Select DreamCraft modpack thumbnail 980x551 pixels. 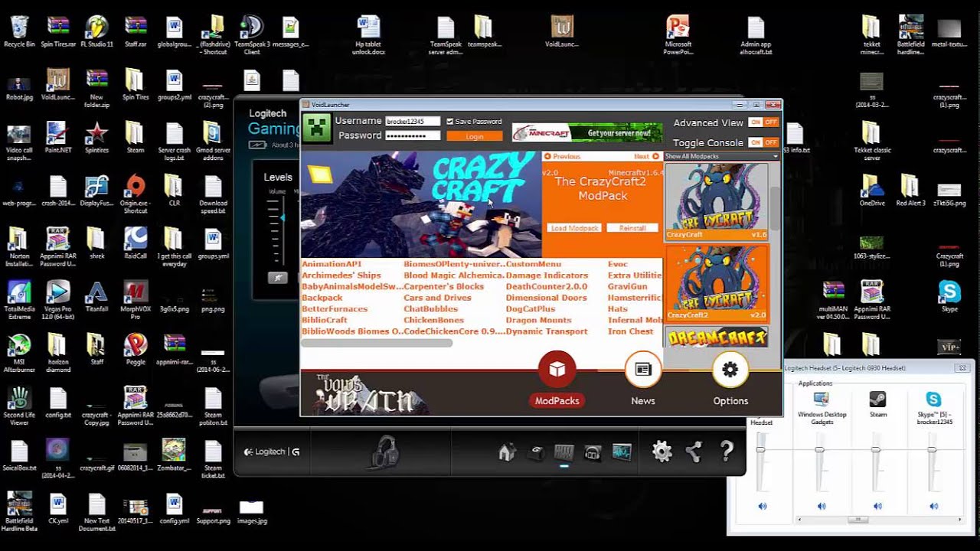tap(716, 337)
